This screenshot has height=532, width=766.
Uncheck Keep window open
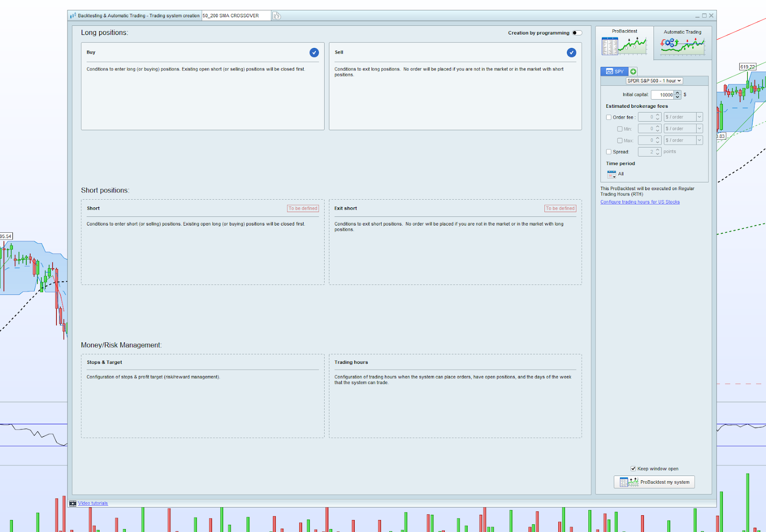633,469
